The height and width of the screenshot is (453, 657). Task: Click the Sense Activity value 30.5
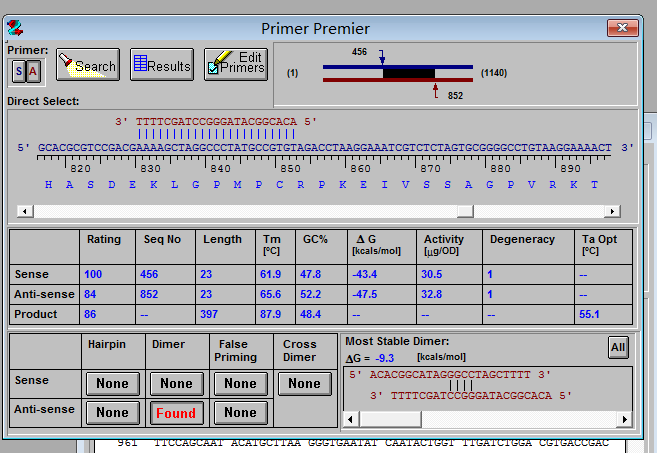point(432,274)
